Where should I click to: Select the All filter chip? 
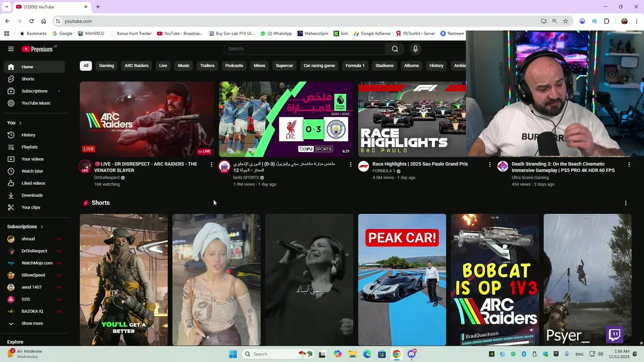[86, 66]
